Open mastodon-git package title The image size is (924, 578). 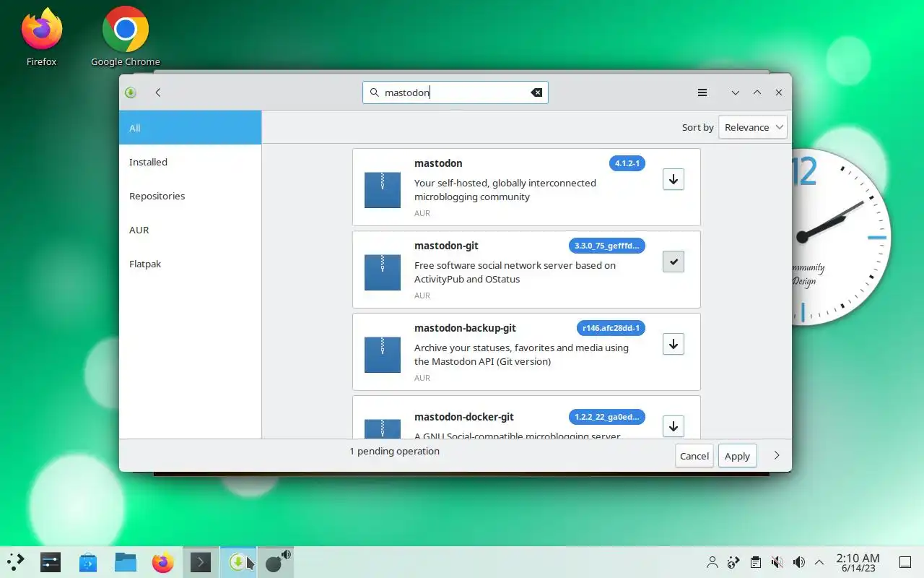coord(446,246)
